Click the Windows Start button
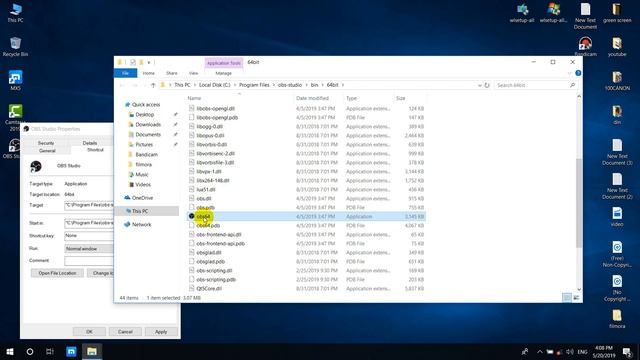 pyautogui.click(x=10, y=351)
